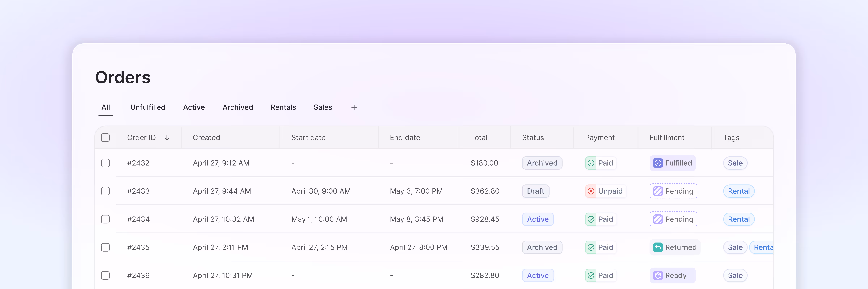Tick the checkbox for order #2433
Viewport: 868px width, 289px height.
click(105, 191)
